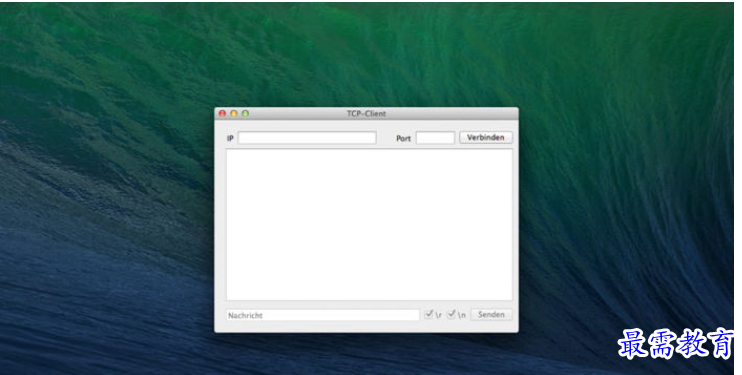Minimize the TCP-Client window
This screenshot has width=742, height=375.
pos(234,114)
